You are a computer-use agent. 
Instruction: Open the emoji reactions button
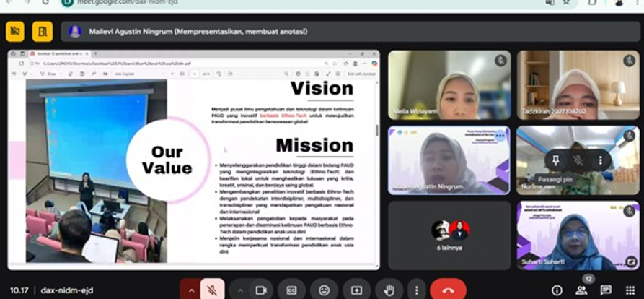coord(324,290)
